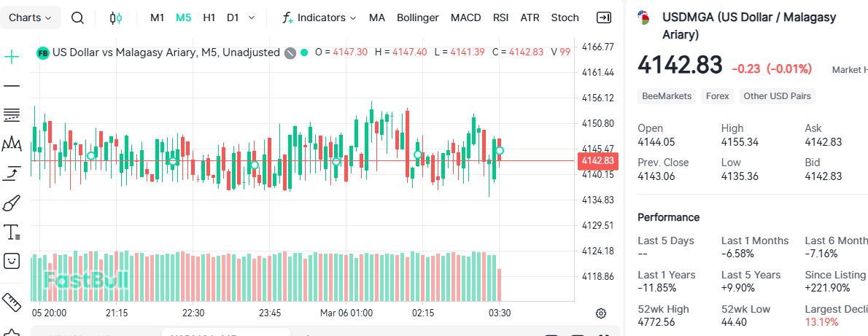Click the 4142.83 current price label
This screenshot has width=868, height=336.
point(597,160)
